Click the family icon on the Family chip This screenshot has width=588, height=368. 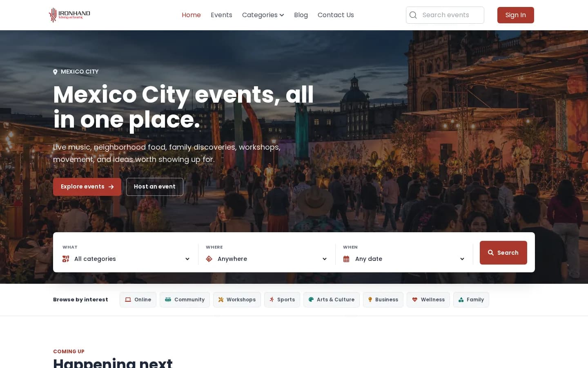pos(461,300)
